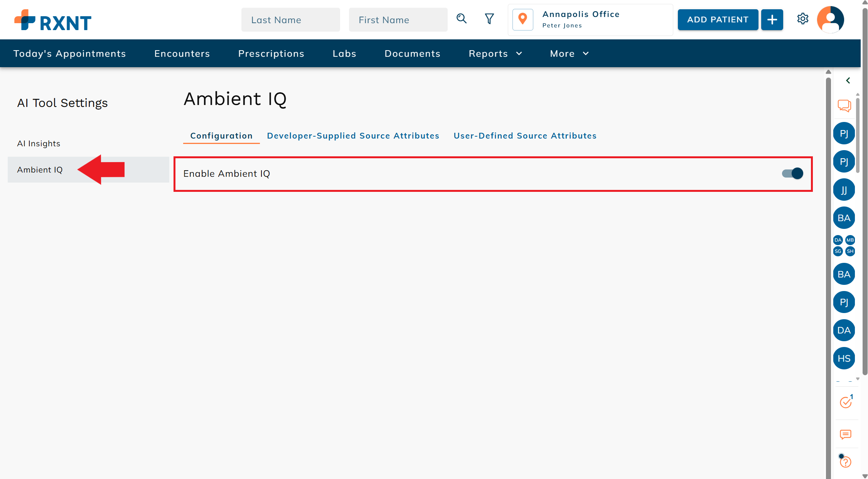The image size is (868, 479).
Task: Click the ADD PATIENT button
Action: (718, 20)
